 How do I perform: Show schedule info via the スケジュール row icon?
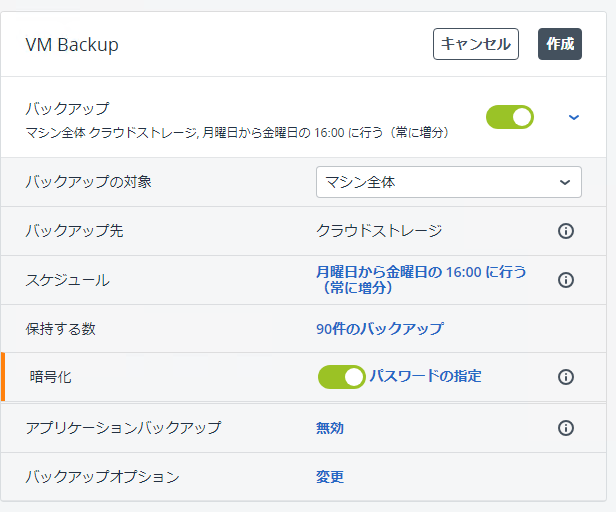point(566,280)
